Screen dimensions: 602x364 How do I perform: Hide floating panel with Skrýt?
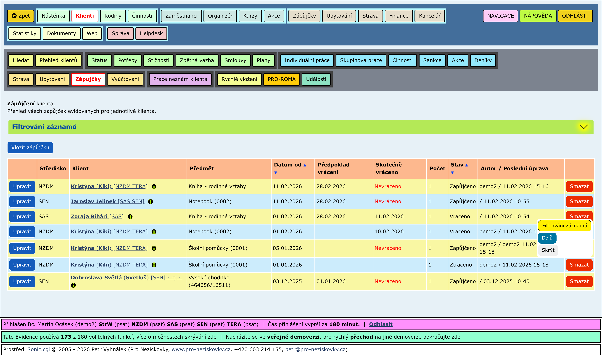pos(548,250)
